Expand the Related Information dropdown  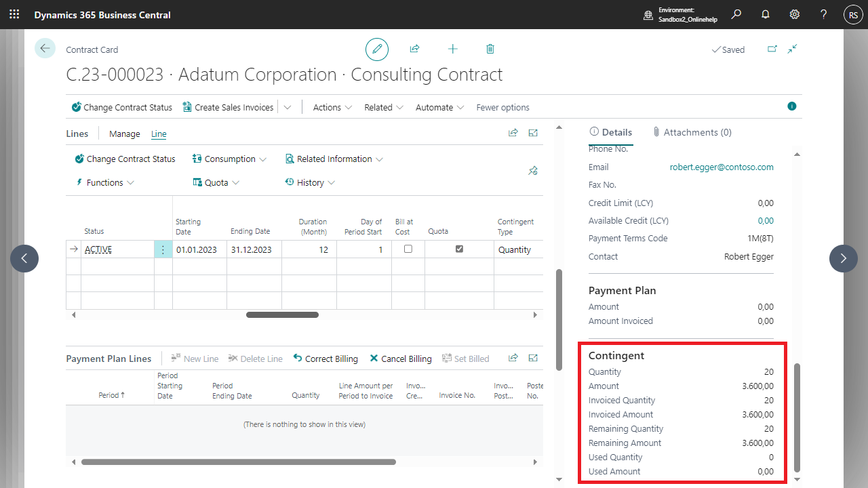[x=334, y=159]
